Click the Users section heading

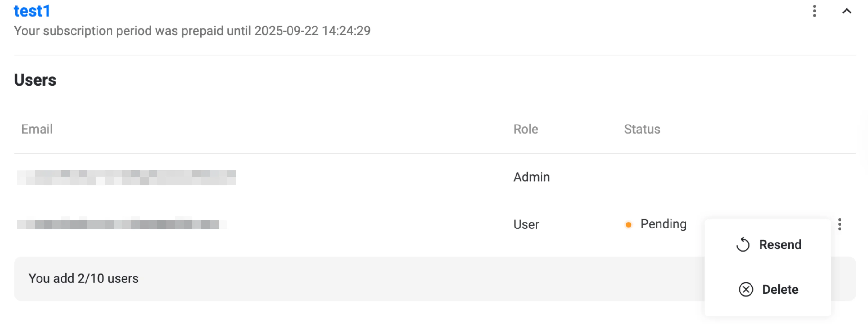coord(35,80)
